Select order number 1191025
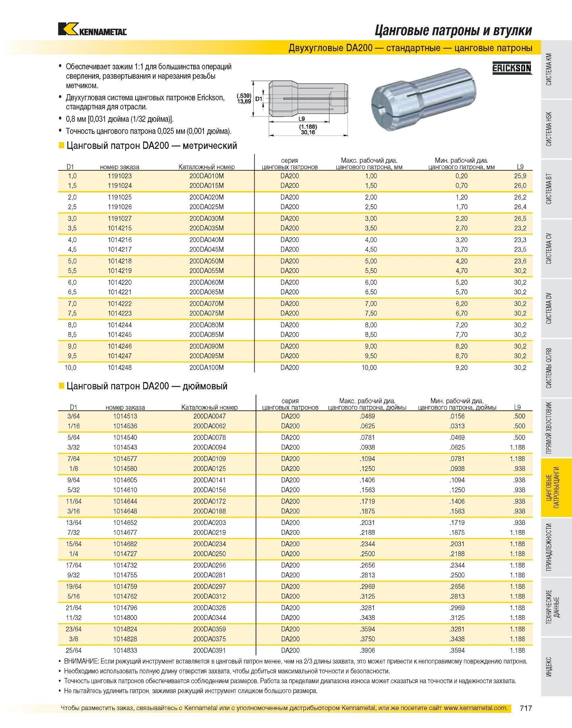This screenshot has width=572, height=728. [x=120, y=197]
